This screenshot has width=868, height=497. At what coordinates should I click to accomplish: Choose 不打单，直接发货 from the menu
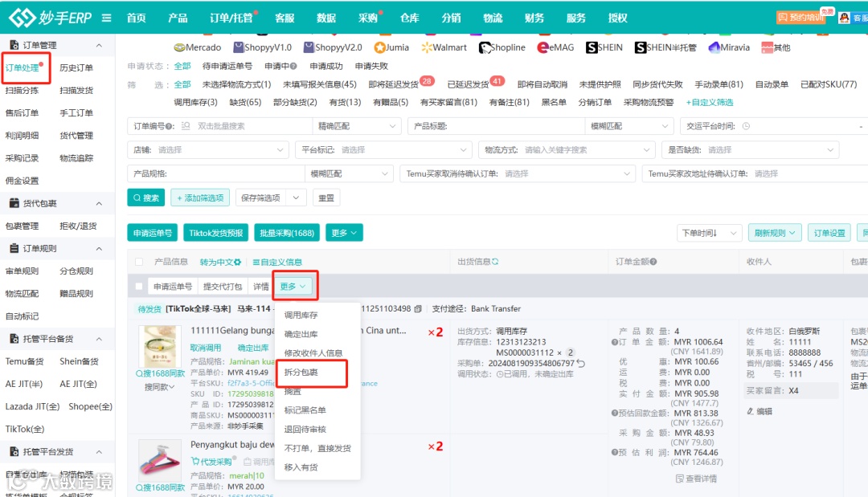click(x=317, y=448)
